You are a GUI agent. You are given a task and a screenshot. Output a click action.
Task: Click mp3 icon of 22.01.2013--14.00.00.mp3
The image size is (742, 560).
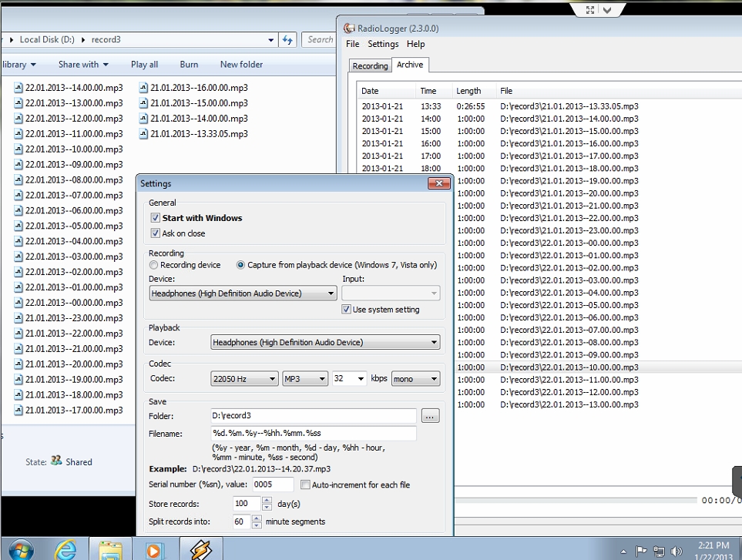point(18,88)
